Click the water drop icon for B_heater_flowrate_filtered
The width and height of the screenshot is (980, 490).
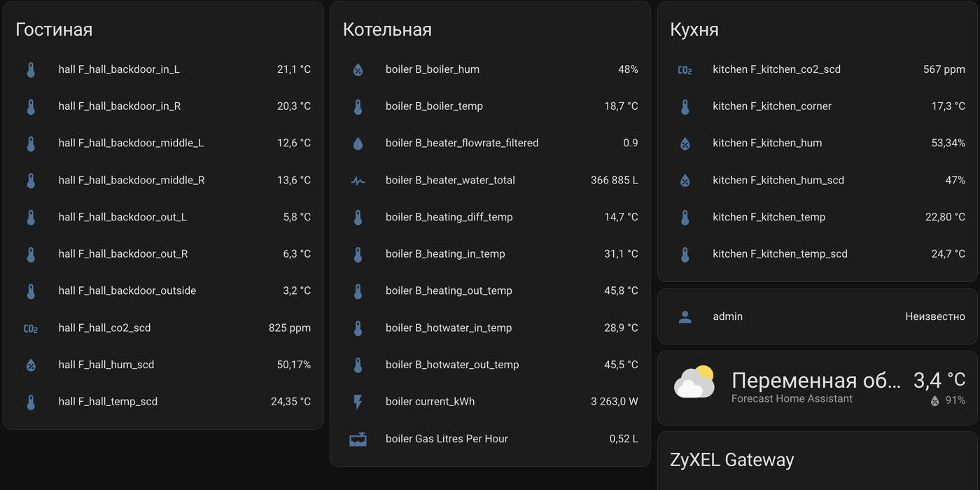pyautogui.click(x=358, y=143)
